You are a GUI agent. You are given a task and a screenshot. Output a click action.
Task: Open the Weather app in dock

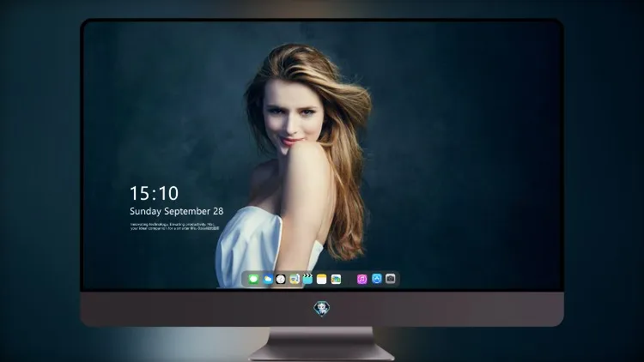(x=268, y=279)
